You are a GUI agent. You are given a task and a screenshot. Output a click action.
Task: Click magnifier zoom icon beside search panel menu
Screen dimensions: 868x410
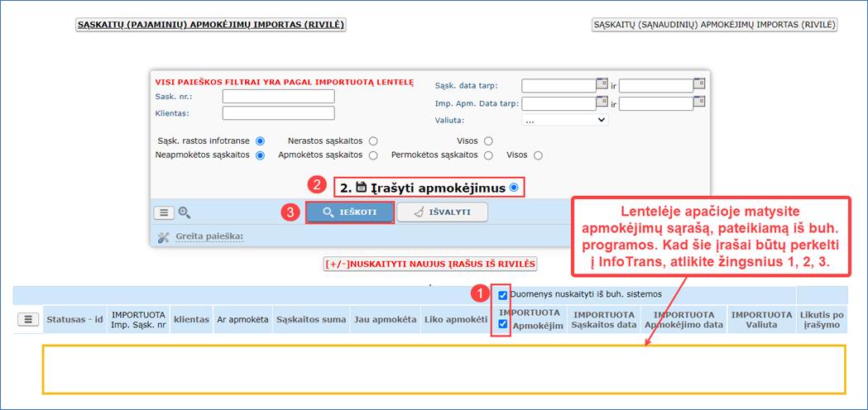[x=185, y=212]
